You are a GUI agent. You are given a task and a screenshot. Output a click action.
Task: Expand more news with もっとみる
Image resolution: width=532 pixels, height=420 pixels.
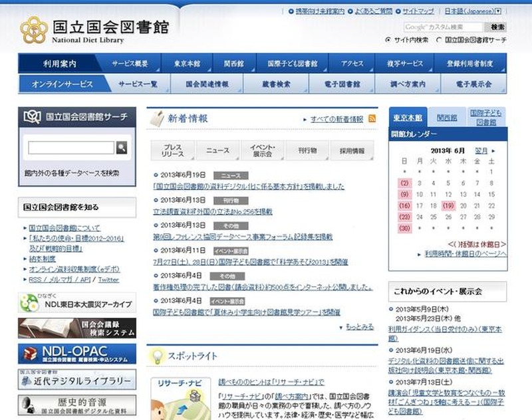359,327
